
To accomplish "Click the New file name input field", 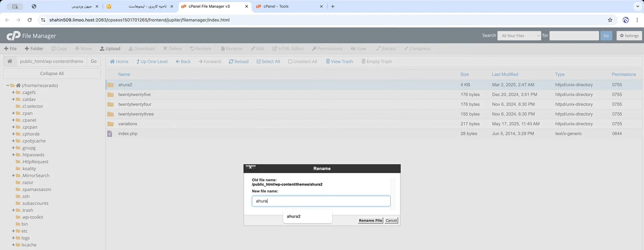I will point(321,201).
